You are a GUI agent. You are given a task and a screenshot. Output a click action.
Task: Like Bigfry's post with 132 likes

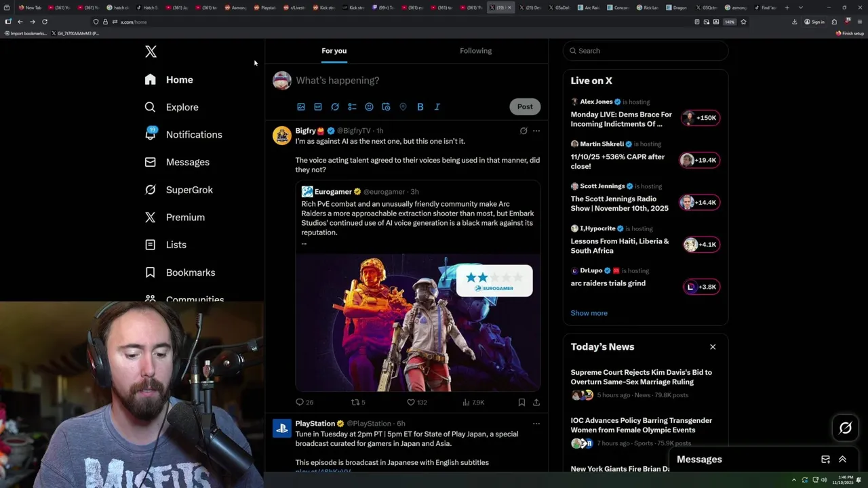(416, 402)
